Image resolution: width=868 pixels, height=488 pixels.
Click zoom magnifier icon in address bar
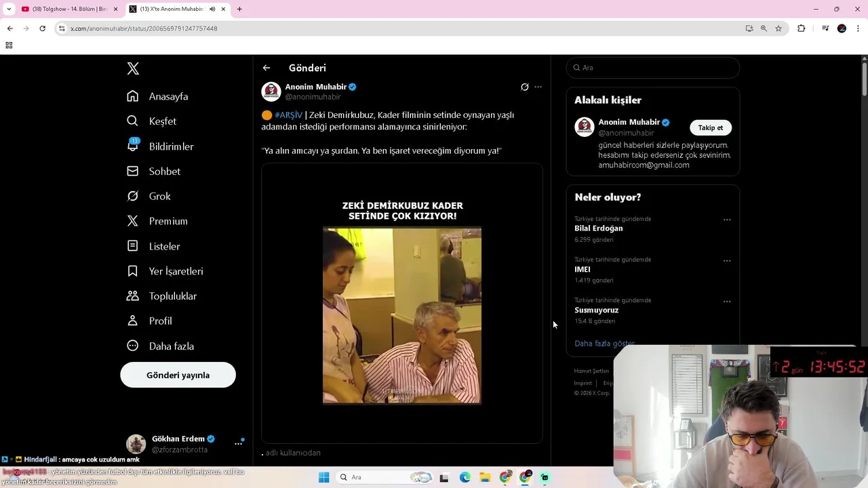[764, 28]
